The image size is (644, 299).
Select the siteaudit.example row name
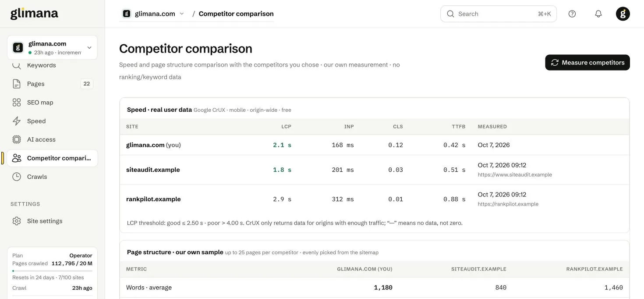pyautogui.click(x=153, y=170)
